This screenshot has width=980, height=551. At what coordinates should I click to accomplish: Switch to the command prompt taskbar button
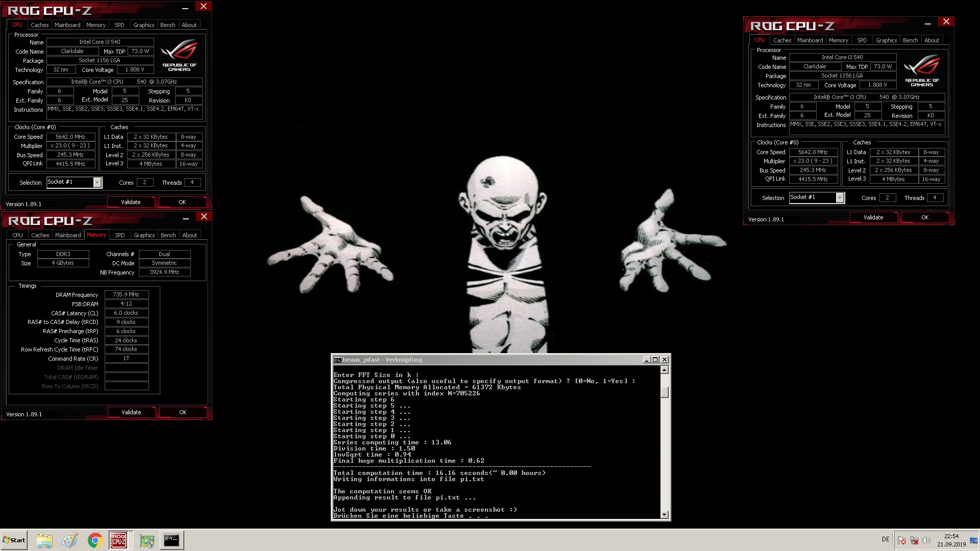click(171, 540)
